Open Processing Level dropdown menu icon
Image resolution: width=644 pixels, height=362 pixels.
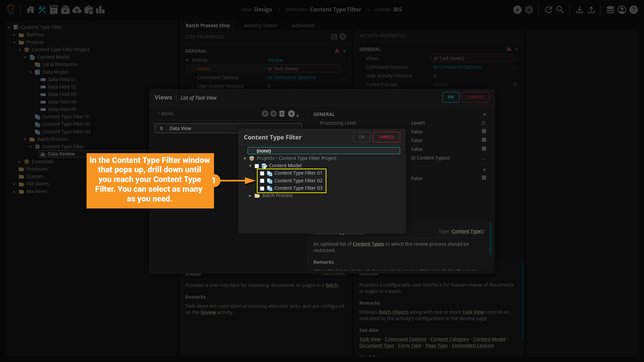[x=483, y=123]
